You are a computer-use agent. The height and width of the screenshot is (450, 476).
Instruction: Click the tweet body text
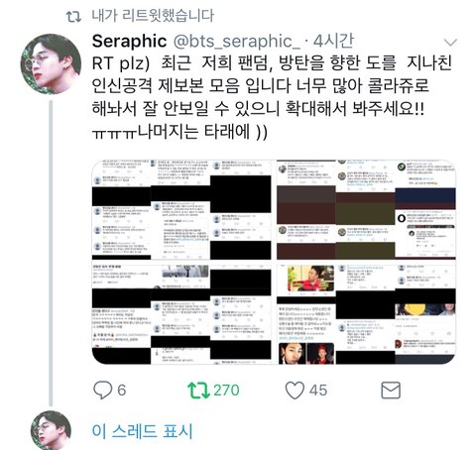tap(272, 97)
